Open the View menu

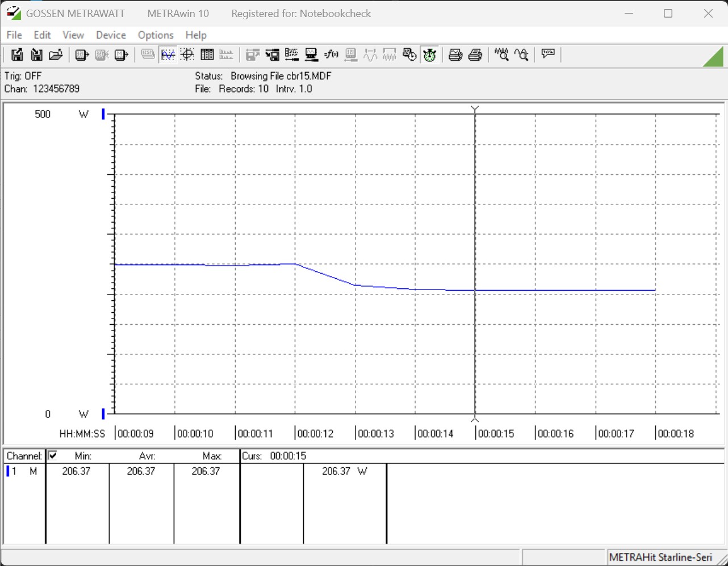pyautogui.click(x=73, y=35)
